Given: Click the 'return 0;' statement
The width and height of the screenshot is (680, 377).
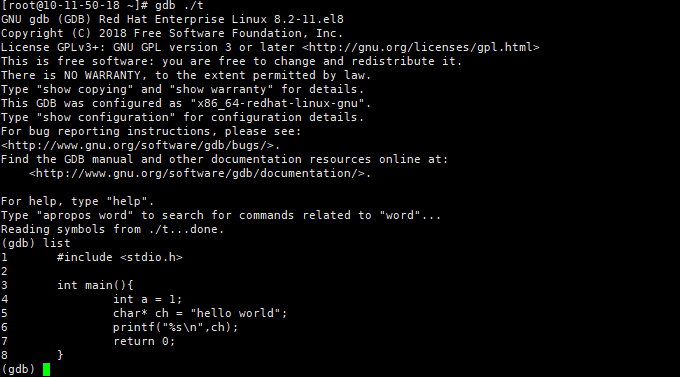Looking at the screenshot, I should tap(144, 341).
